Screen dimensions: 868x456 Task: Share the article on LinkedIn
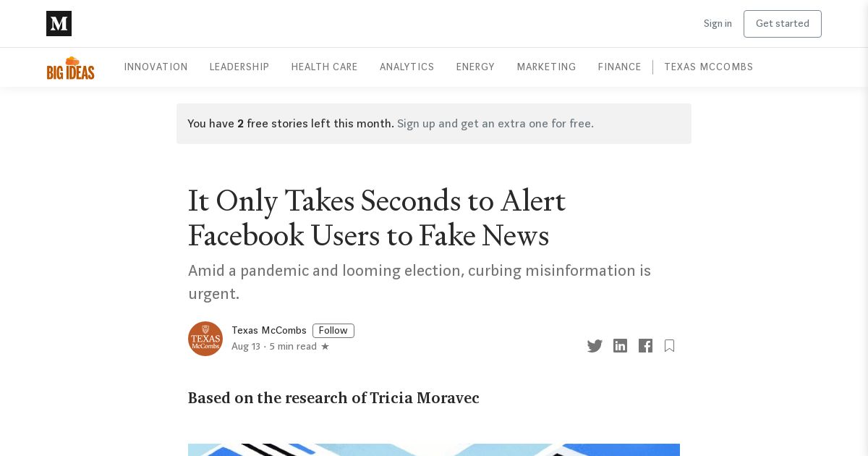click(620, 346)
